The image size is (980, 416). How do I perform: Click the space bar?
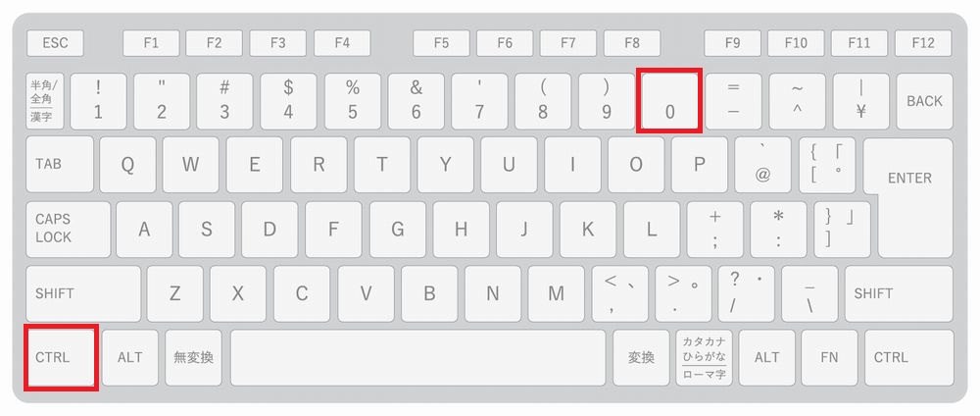click(x=418, y=358)
